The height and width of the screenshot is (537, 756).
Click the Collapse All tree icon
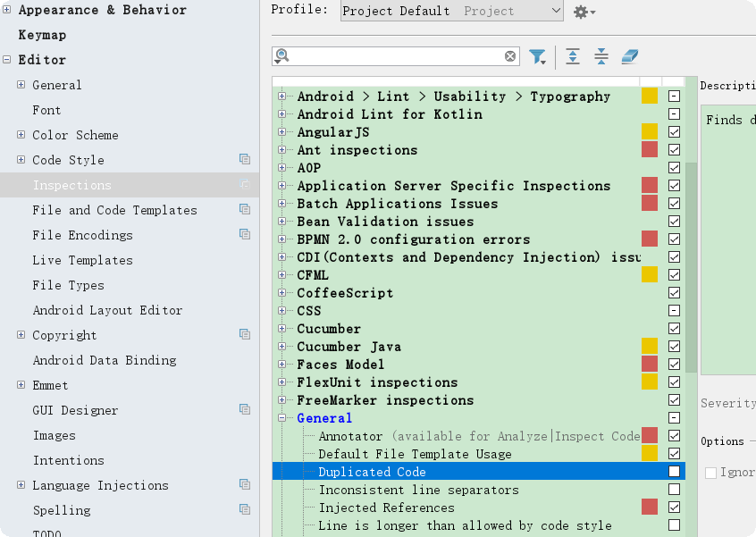601,57
